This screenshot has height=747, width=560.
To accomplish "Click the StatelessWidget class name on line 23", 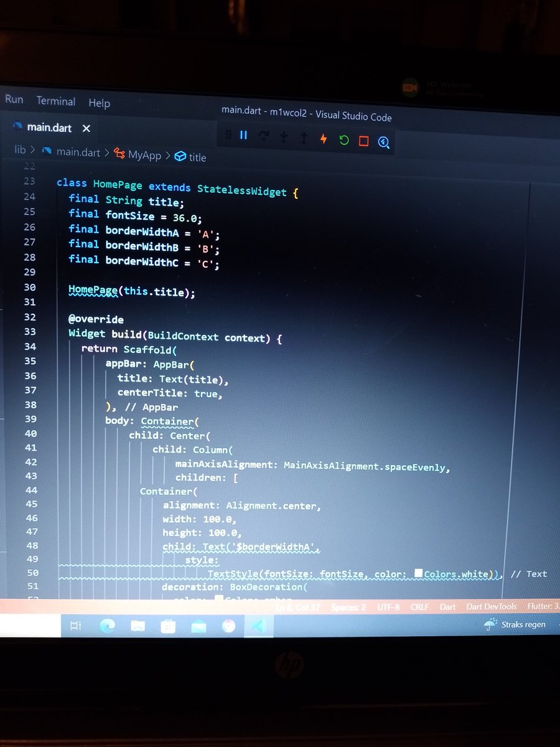I will pyautogui.click(x=242, y=189).
